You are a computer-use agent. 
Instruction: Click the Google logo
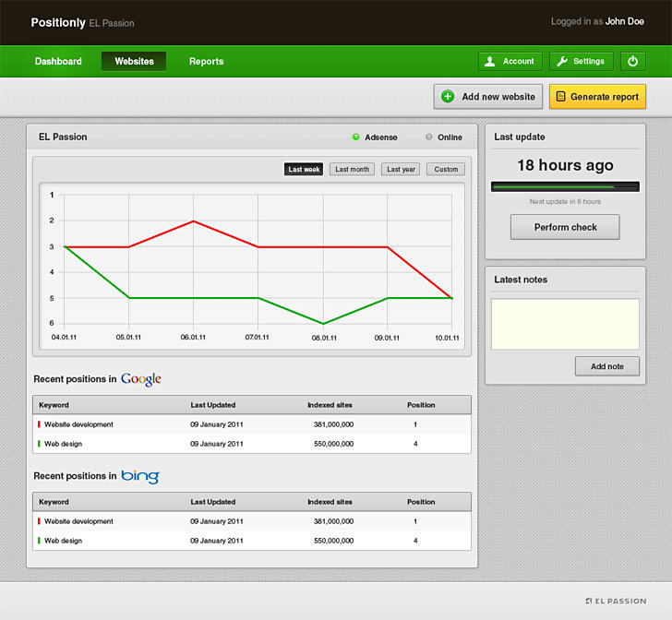pos(141,379)
